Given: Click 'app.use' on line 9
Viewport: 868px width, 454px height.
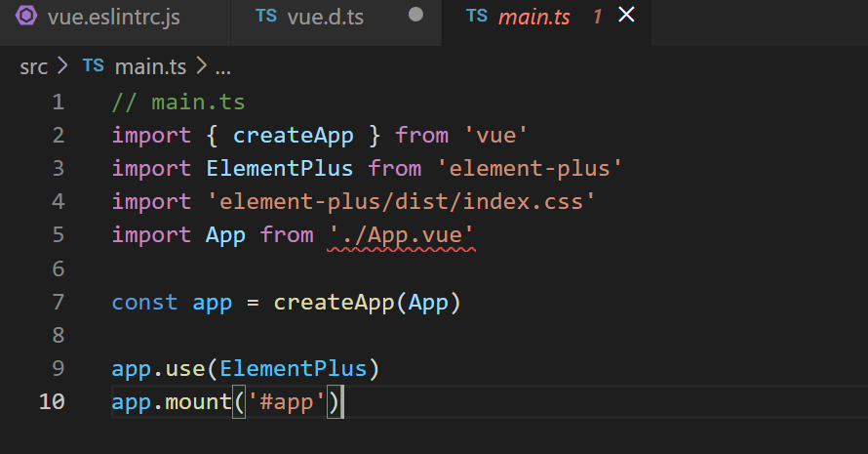Looking at the screenshot, I should click(x=158, y=369).
